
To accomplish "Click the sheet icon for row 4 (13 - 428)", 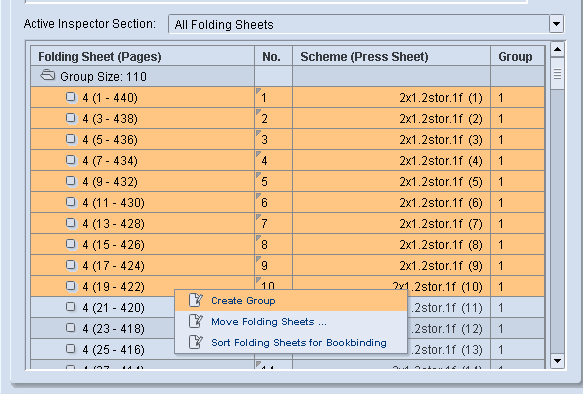I will (70, 223).
